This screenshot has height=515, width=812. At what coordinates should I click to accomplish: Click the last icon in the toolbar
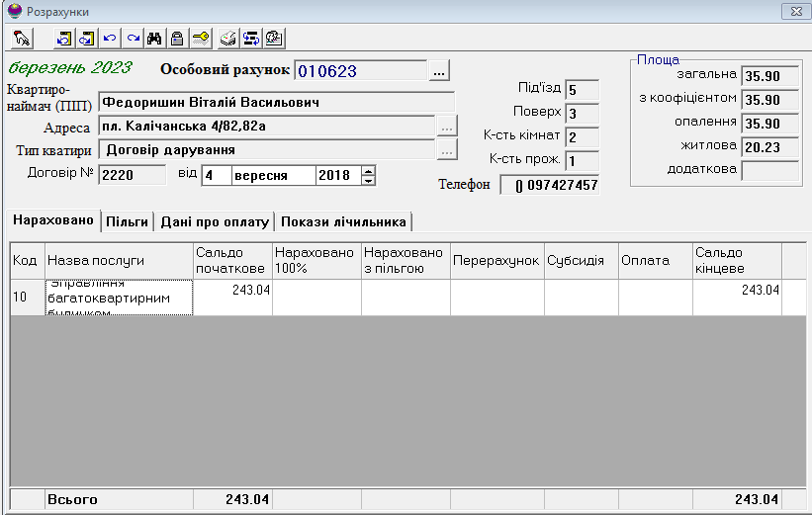274,39
